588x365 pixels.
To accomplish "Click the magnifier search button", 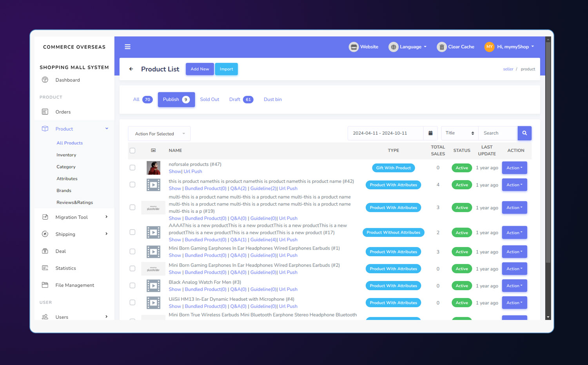I will [x=524, y=133].
